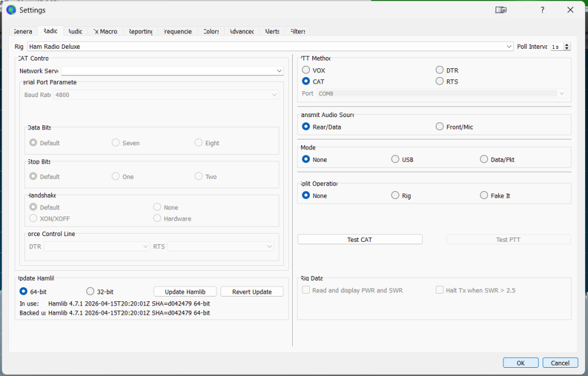The width and height of the screenshot is (588, 376).
Task: Click the In use Hamlib version text
Action: tap(129, 304)
